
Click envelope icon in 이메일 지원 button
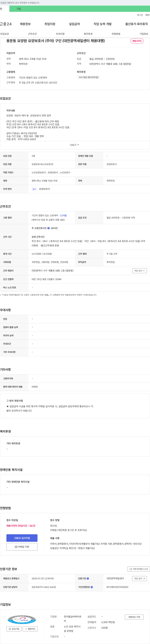coord(16,547)
